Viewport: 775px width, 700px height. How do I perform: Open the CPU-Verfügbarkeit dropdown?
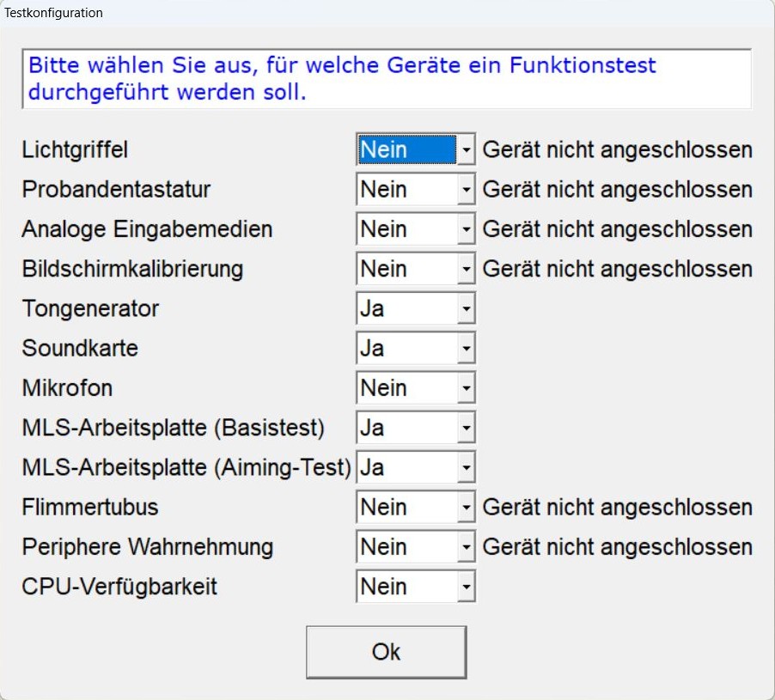466,587
